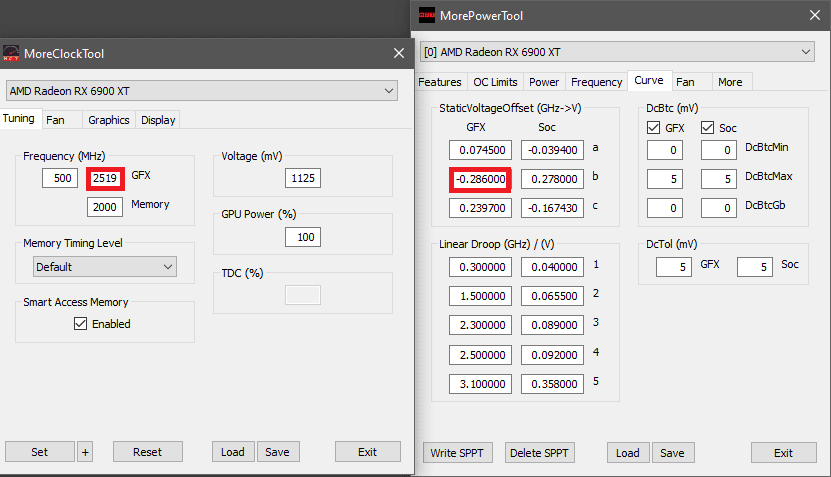The image size is (831, 477).
Task: Click GFX maximum frequency field 2519
Action: (105, 178)
